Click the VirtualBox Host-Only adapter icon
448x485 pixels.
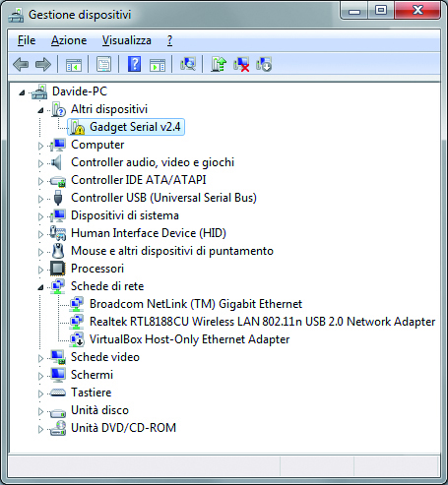click(78, 339)
